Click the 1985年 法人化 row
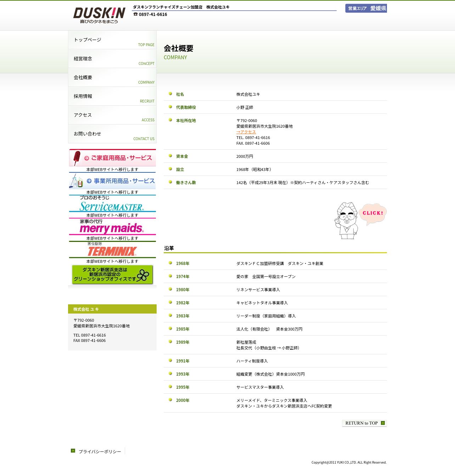Viewport: 455px width, 476px height. click(275, 329)
